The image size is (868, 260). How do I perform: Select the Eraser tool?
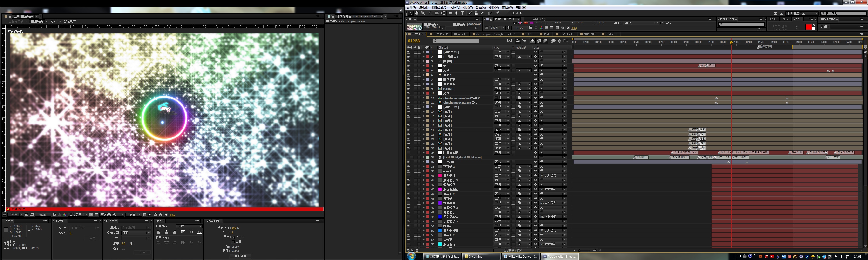click(x=482, y=13)
